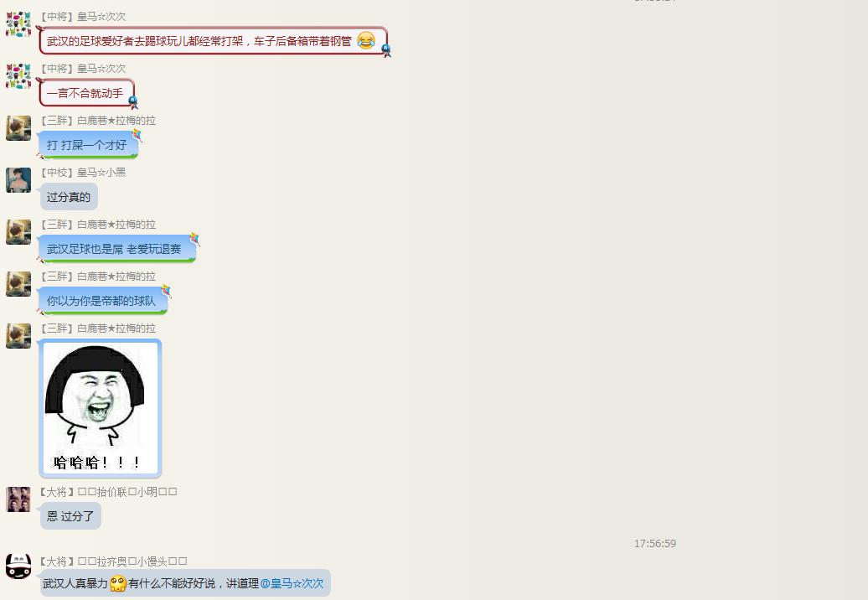This screenshot has width=868, height=600.
Task: Select the "恩 过分了" message bubble
Action: coord(70,516)
